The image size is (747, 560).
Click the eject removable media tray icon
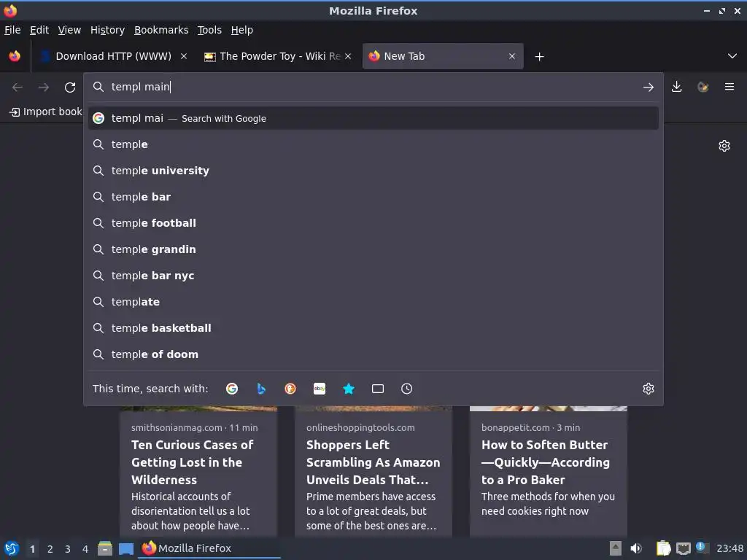click(x=616, y=548)
